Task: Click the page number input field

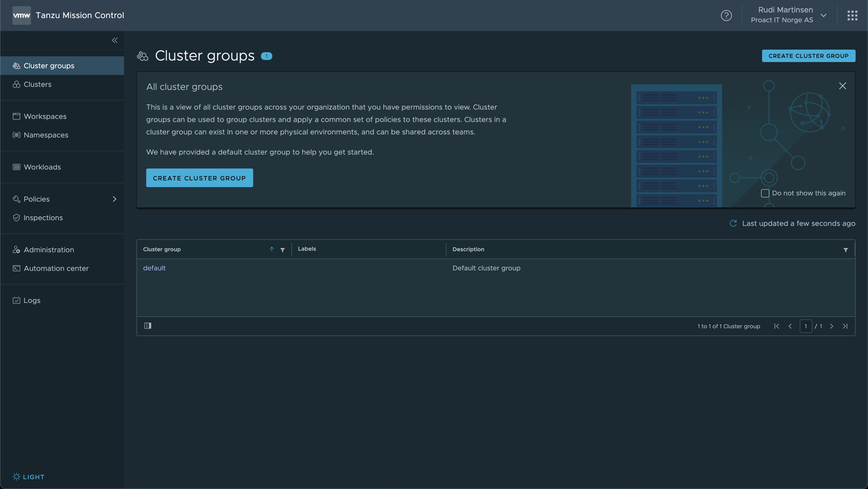Action: pos(805,326)
